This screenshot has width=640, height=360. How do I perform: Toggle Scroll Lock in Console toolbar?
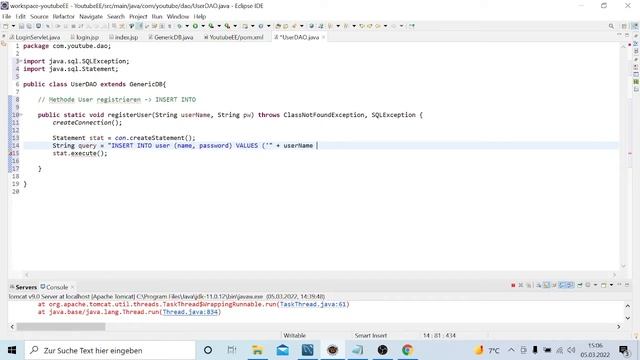(547, 285)
